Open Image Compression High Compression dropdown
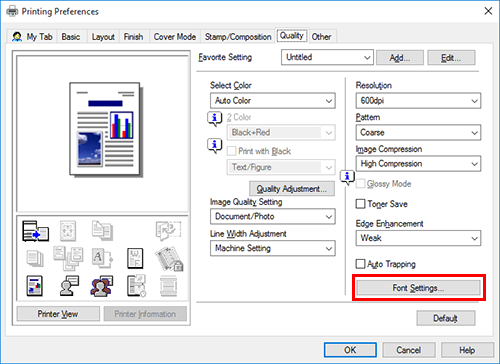Viewport: 500px width, 364px height. pos(418,164)
